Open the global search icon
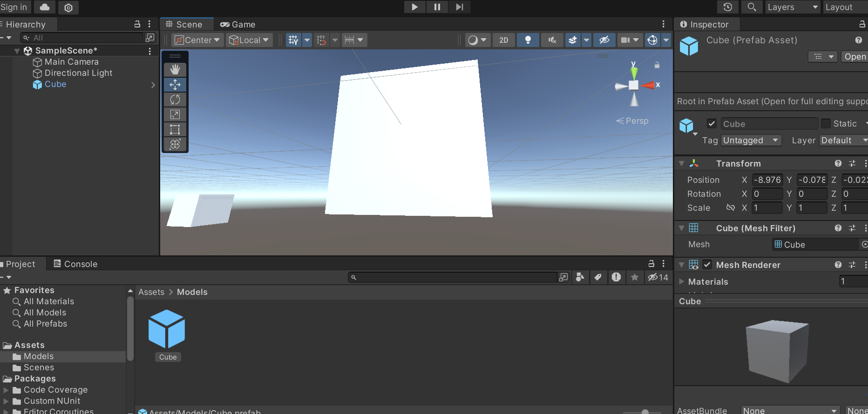This screenshot has height=414, width=868. 752,7
